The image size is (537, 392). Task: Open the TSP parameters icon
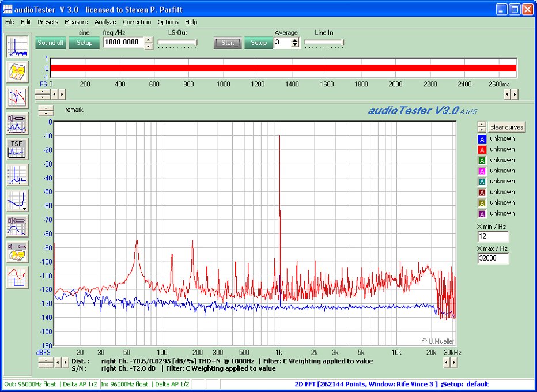click(17, 149)
